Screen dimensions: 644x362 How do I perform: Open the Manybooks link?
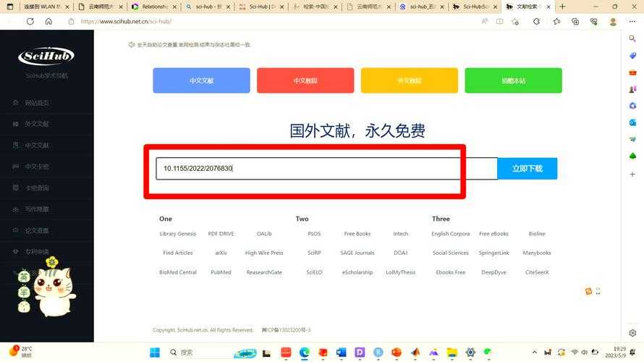[537, 253]
